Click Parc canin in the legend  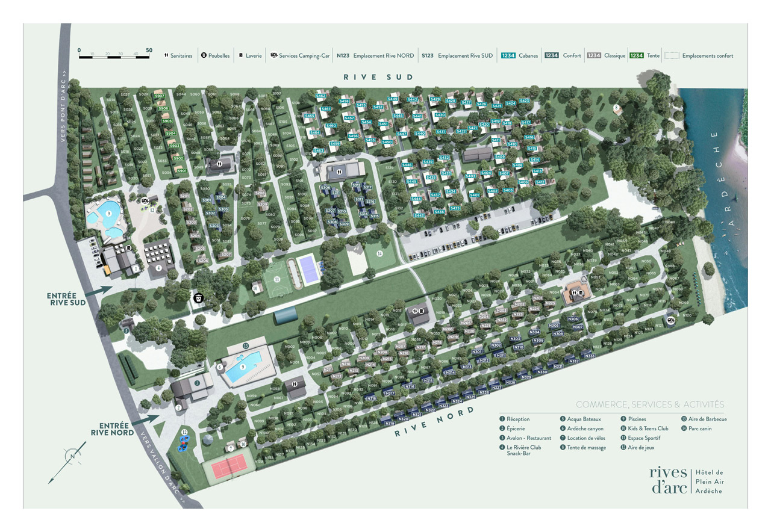pyautogui.click(x=697, y=428)
